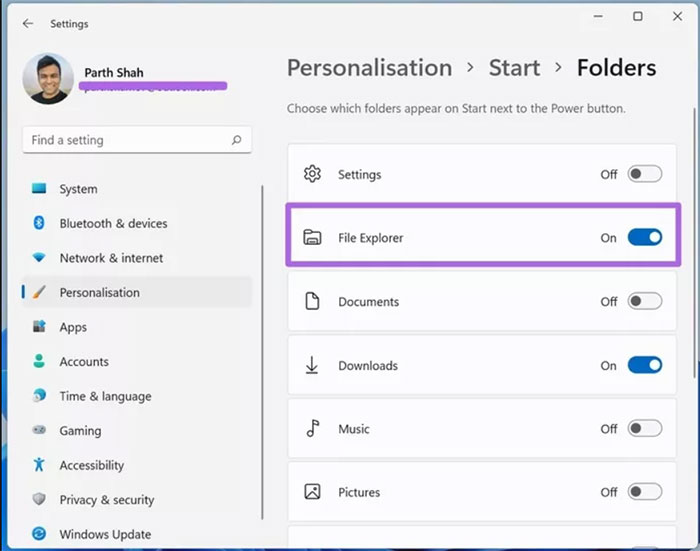
Task: Open the System settings category
Action: pyautogui.click(x=78, y=189)
